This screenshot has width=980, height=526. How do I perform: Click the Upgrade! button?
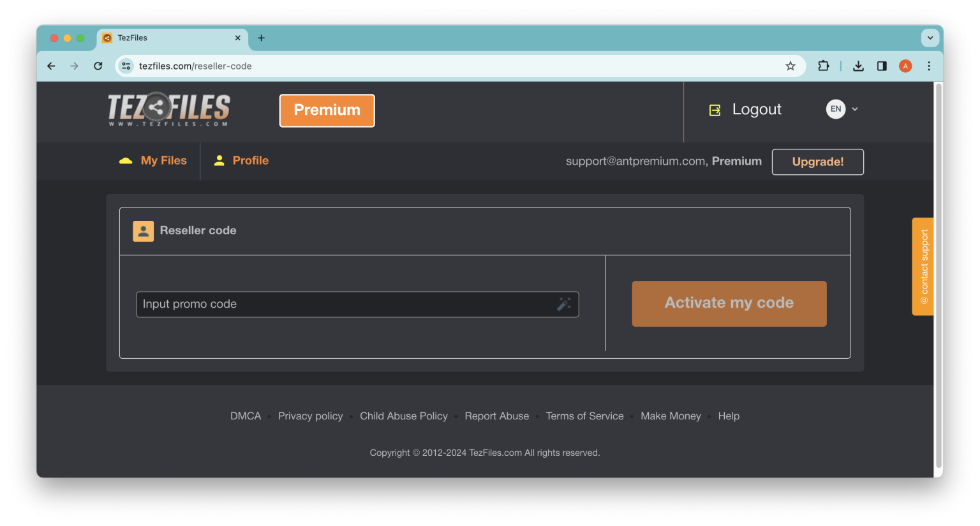(x=817, y=162)
